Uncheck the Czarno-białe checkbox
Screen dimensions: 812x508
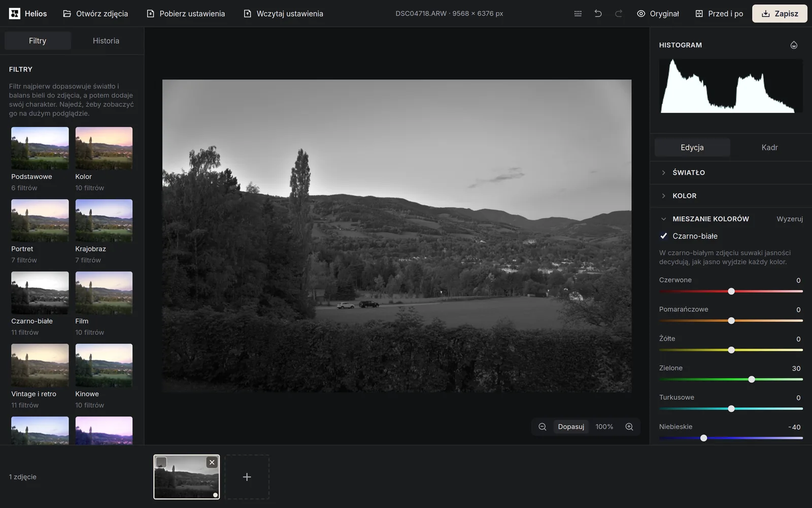pos(663,236)
